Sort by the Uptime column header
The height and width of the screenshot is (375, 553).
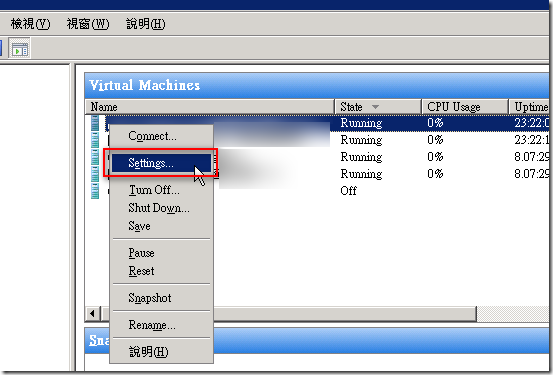(x=529, y=107)
